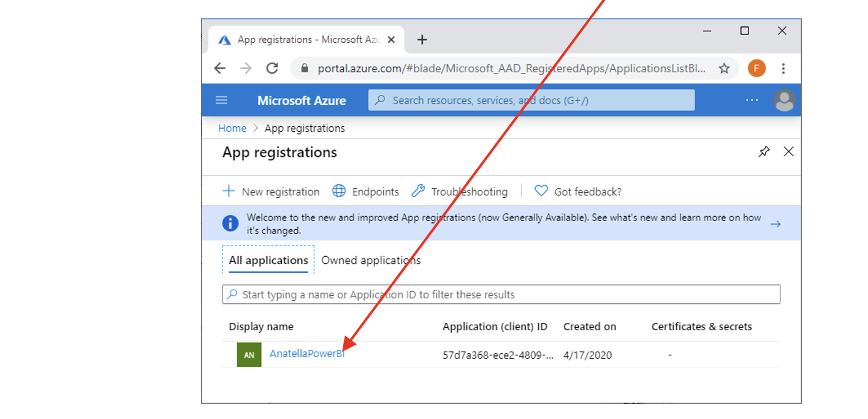Open Azure account user avatar

784,100
